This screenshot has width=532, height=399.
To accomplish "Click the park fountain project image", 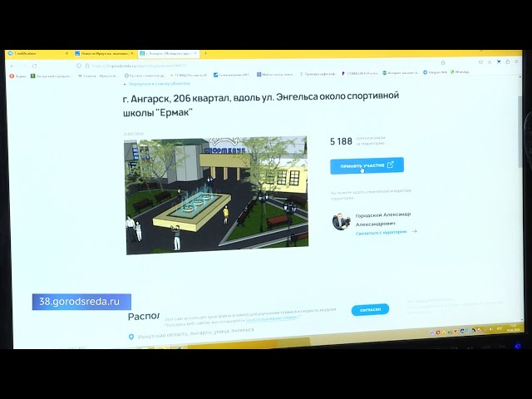I will pos(216,195).
